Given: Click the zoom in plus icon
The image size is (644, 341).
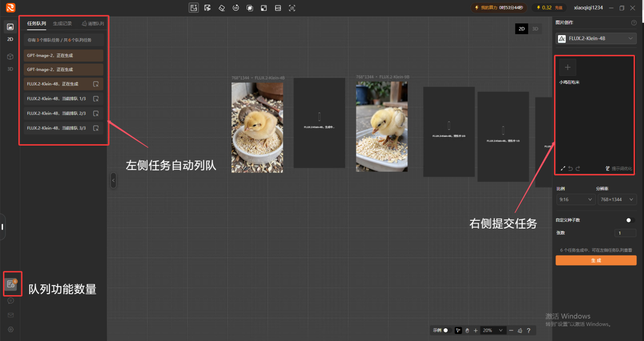Looking at the screenshot, I should [476, 330].
